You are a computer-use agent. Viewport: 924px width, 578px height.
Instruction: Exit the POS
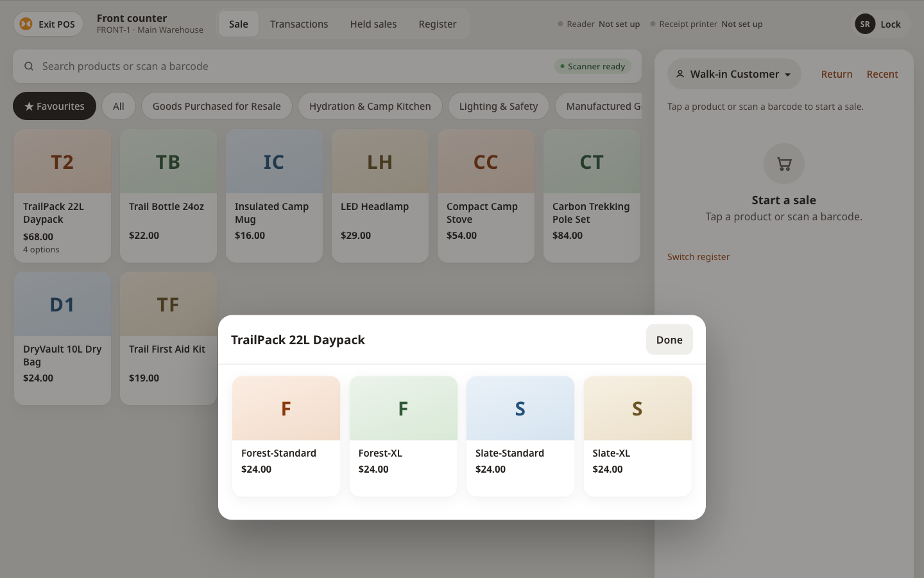(x=48, y=24)
